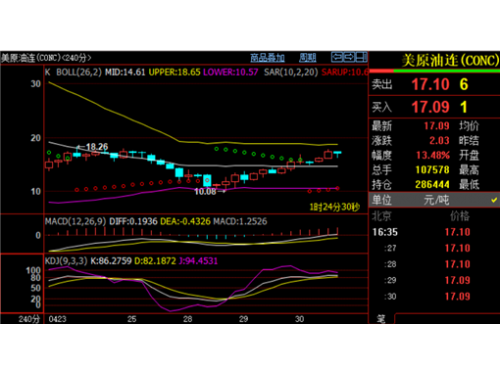
Task: Click the panel layout toggle icon
Action: coord(361,57)
